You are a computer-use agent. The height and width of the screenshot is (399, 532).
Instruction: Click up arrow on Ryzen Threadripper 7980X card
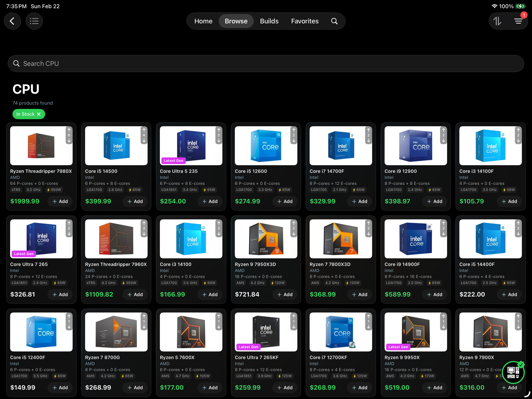coord(69,130)
